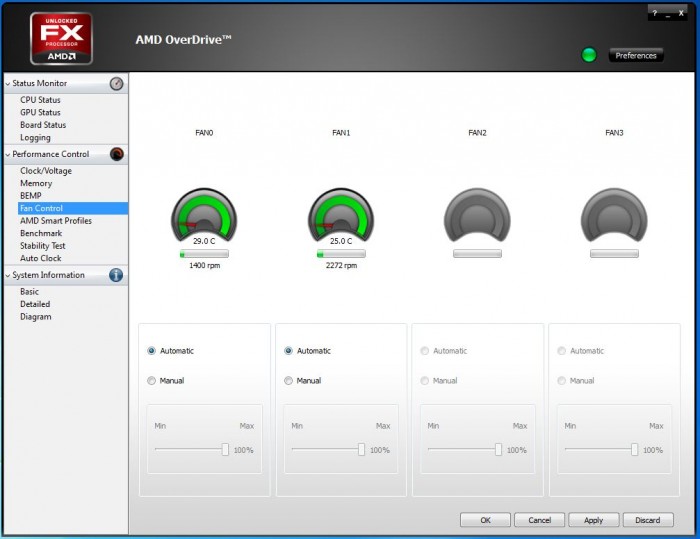The width and height of the screenshot is (700, 539).
Task: Select the Fan Control item
Action: pyautogui.click(x=73, y=208)
